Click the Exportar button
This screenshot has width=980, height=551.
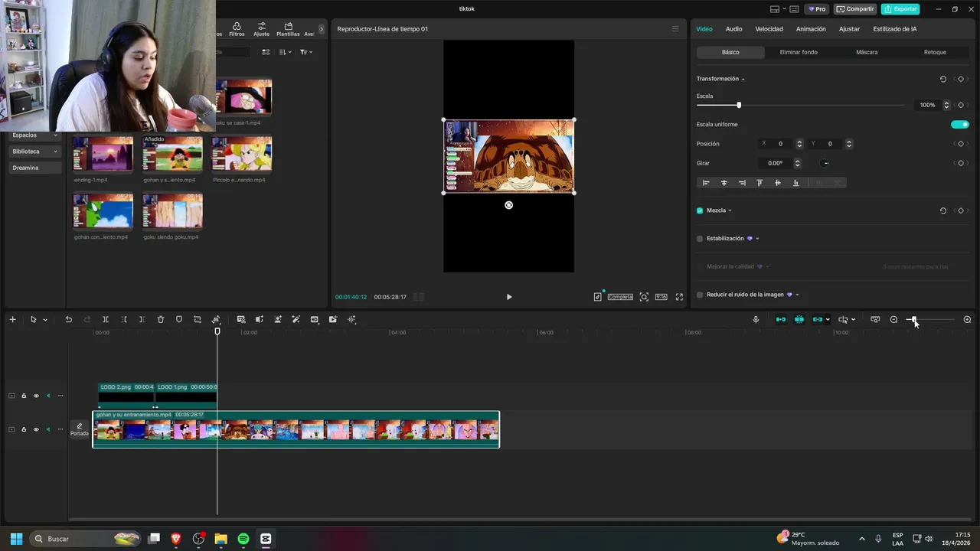[900, 9]
